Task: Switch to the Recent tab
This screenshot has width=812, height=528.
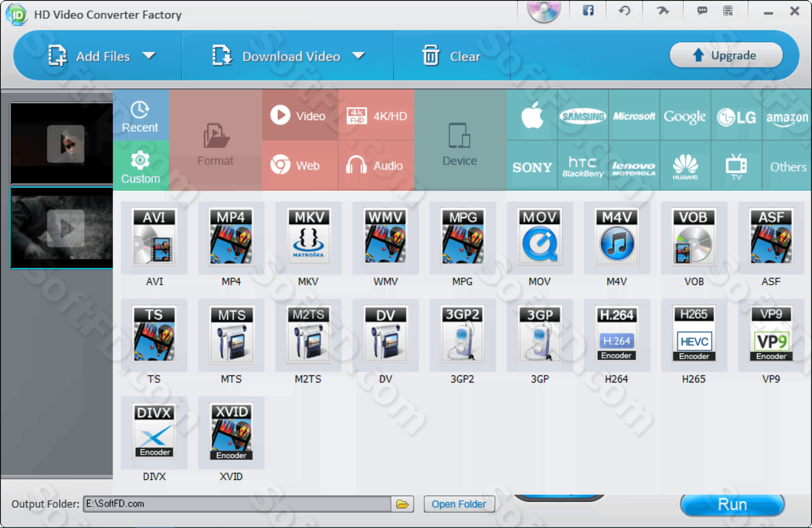Action: pos(140,116)
